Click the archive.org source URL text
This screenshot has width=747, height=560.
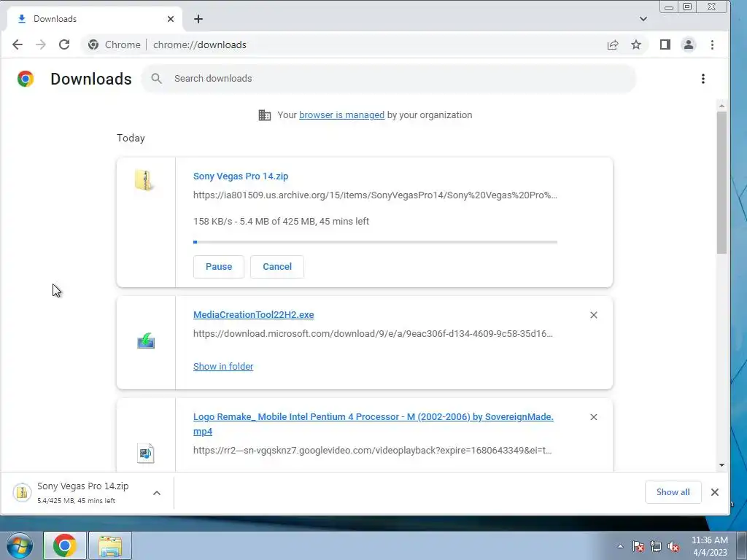pyautogui.click(x=375, y=195)
